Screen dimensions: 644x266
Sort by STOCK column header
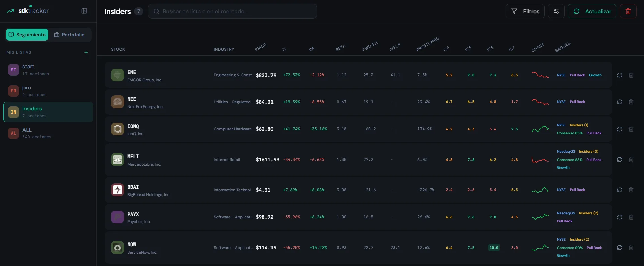point(118,49)
